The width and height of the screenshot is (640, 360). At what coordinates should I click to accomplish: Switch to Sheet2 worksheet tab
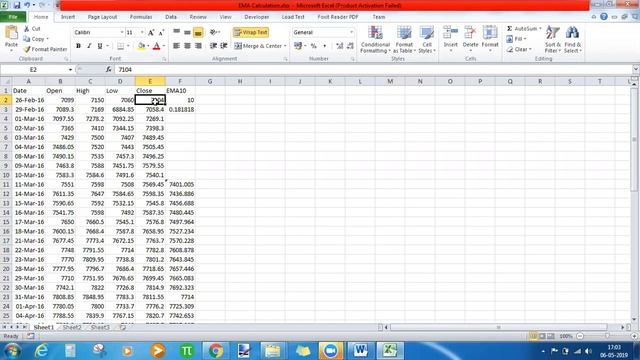point(72,327)
